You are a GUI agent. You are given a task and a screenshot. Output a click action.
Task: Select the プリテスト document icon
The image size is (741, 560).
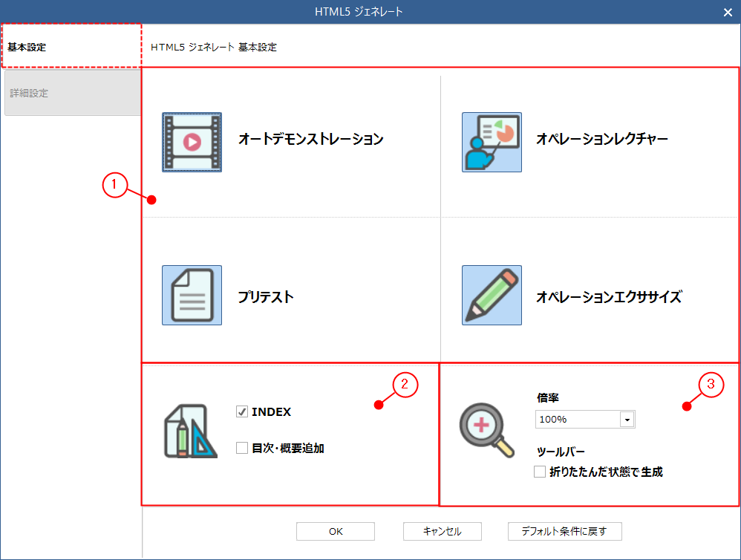click(192, 295)
